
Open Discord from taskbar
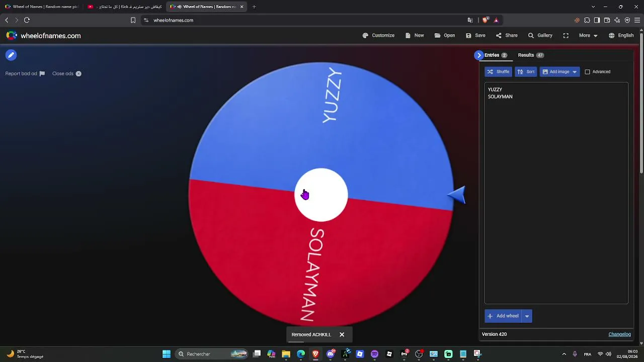(331, 354)
